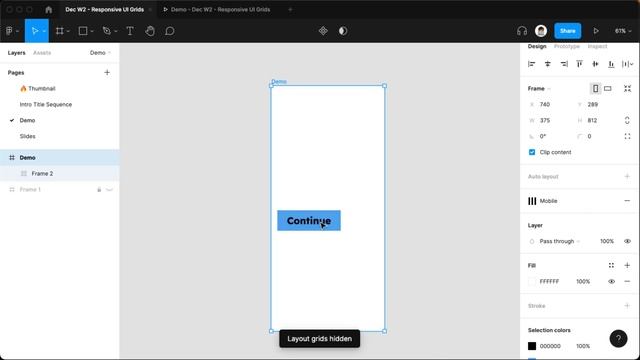Toggle the Clip content checkbox
The height and width of the screenshot is (360, 640).
532,152
